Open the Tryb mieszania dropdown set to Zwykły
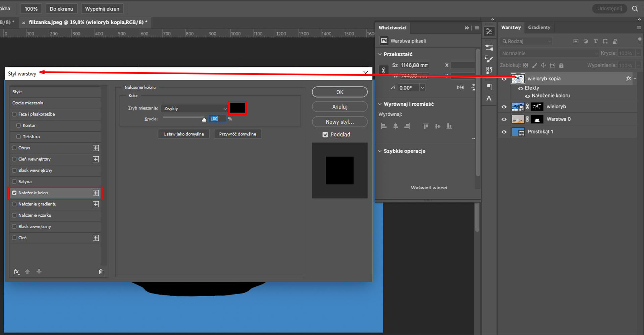644x335 pixels. tap(194, 108)
